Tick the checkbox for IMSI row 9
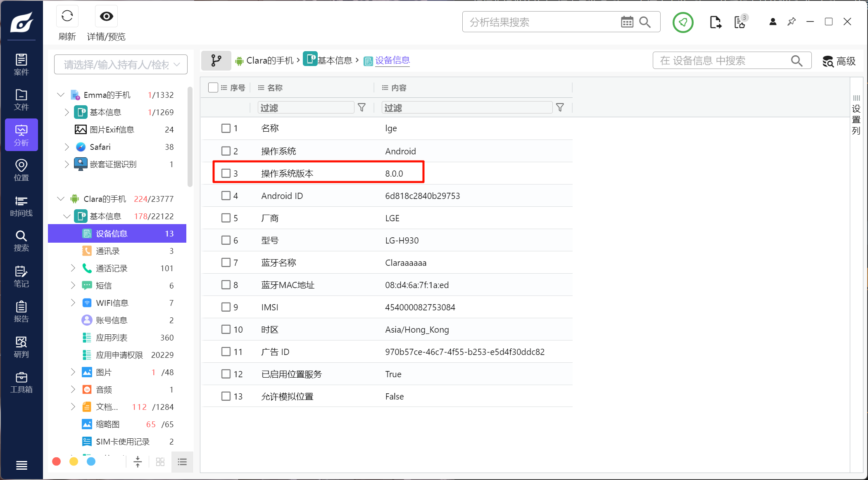 [226, 307]
